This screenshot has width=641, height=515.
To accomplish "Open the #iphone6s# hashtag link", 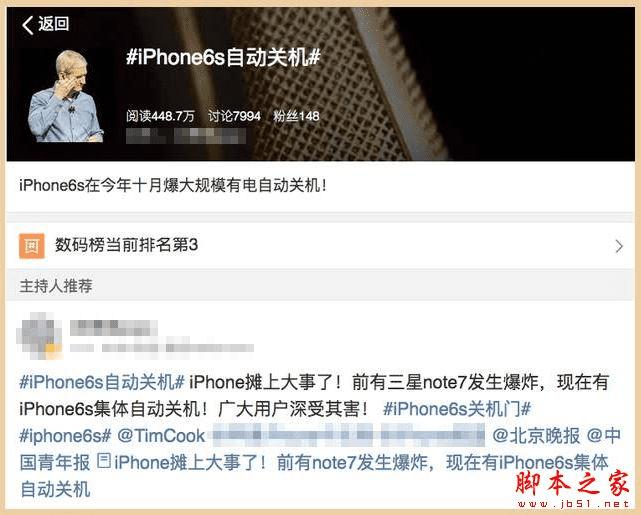I will point(65,436).
